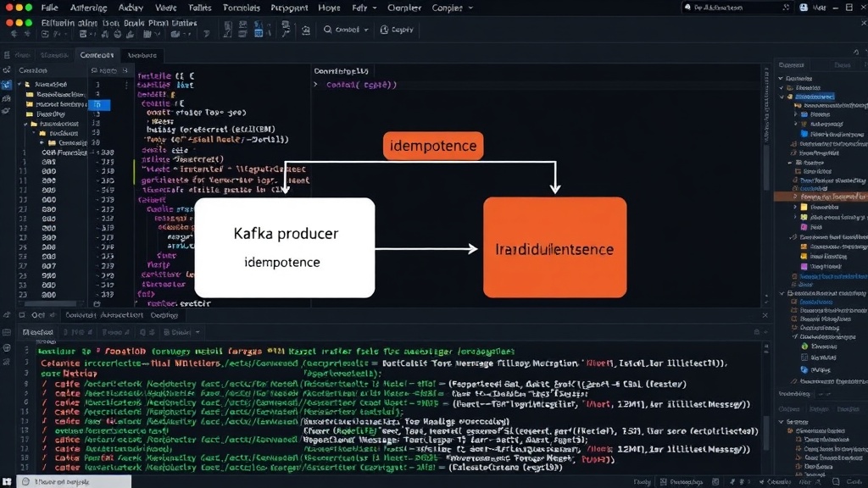Click the first icon of the blue icon's toolbar group
868x488 pixels.
[227, 30]
